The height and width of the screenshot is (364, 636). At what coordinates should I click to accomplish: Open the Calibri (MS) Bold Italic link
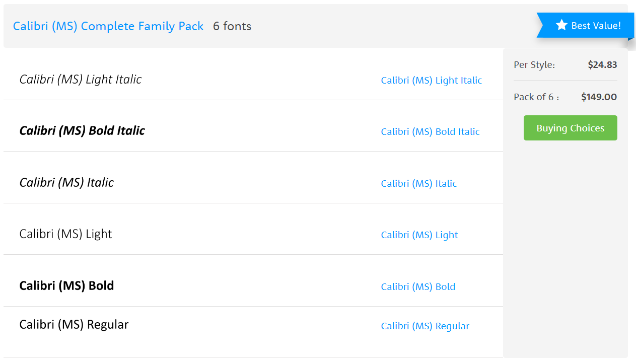[430, 131]
